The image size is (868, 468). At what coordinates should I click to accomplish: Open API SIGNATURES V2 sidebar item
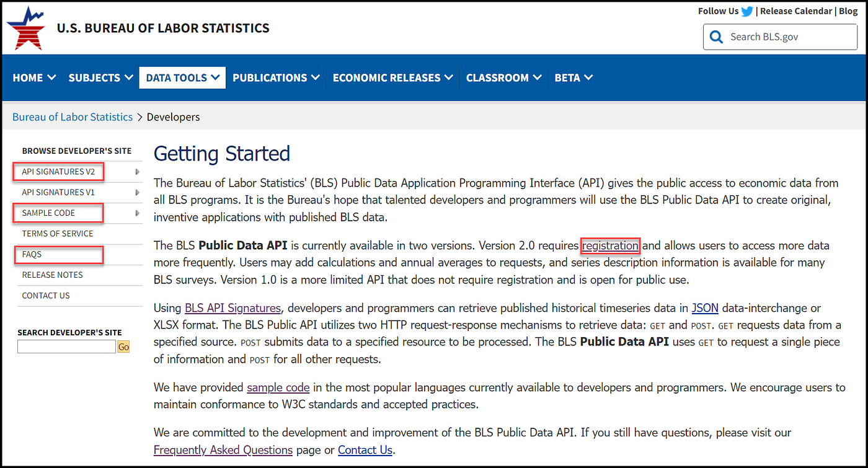58,172
